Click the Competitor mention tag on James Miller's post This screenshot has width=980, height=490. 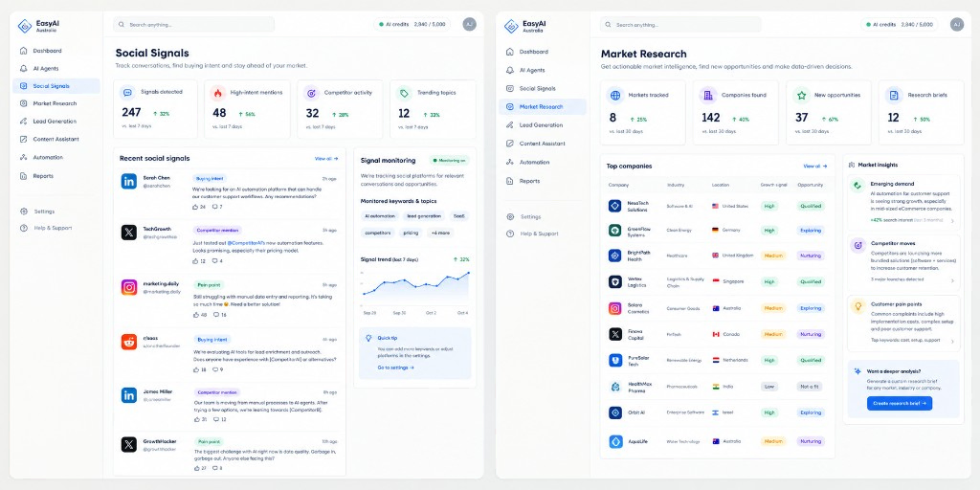[216, 392]
